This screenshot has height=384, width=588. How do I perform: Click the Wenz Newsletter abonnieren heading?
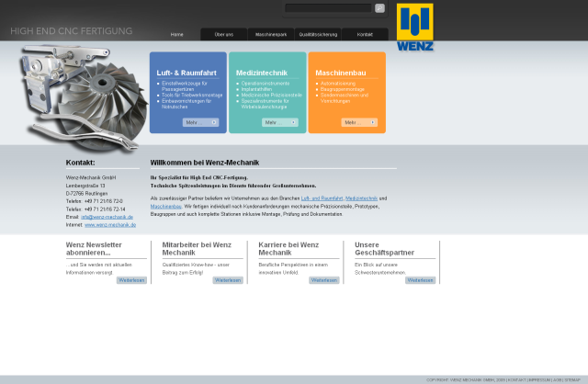[x=94, y=249]
